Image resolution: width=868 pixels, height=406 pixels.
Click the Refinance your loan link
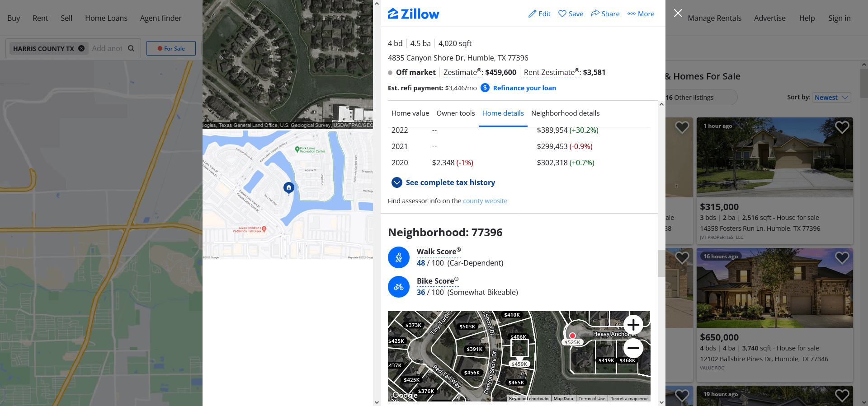click(524, 88)
